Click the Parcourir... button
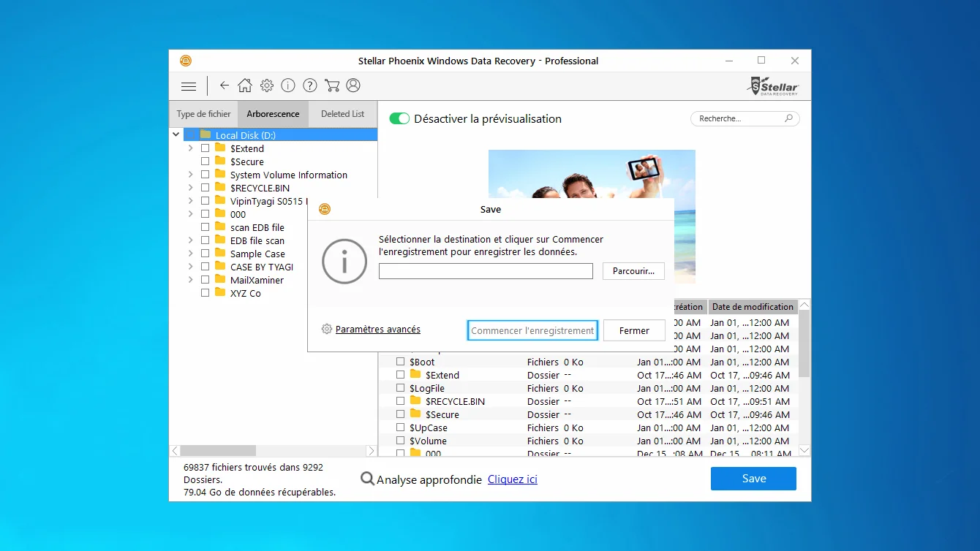The height and width of the screenshot is (551, 980). pos(633,271)
